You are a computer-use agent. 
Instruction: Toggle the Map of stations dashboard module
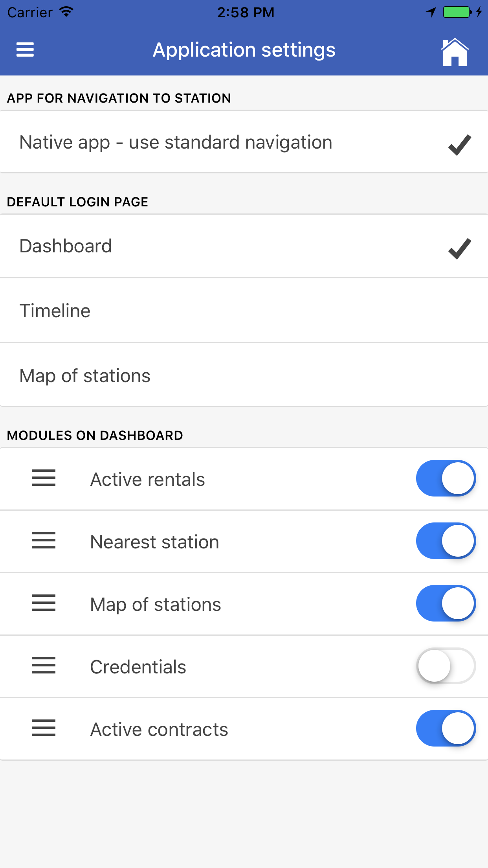(446, 603)
